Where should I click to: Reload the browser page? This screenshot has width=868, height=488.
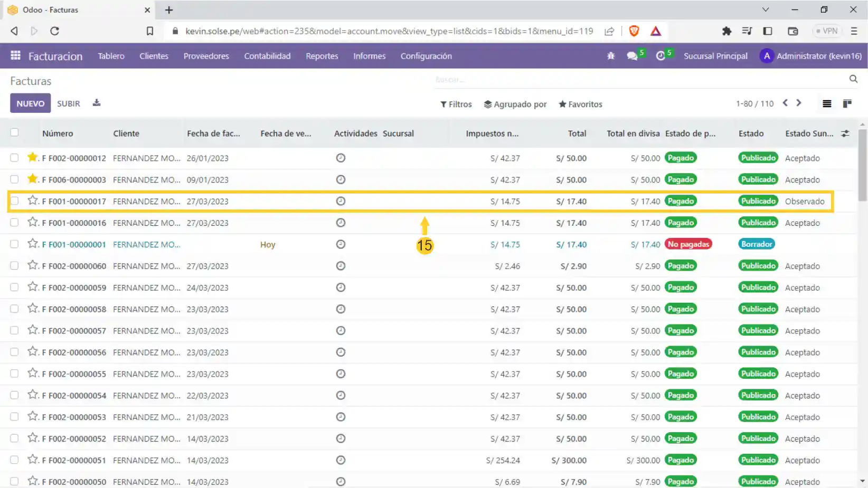[54, 31]
